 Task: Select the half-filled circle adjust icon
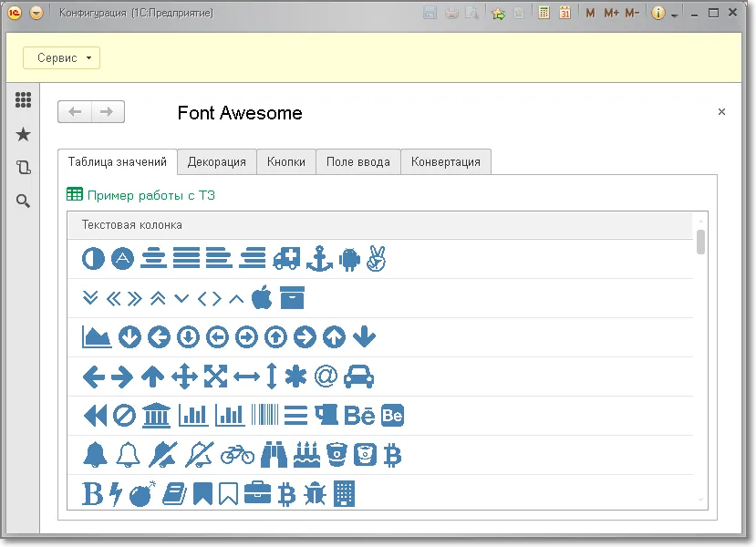point(93,259)
